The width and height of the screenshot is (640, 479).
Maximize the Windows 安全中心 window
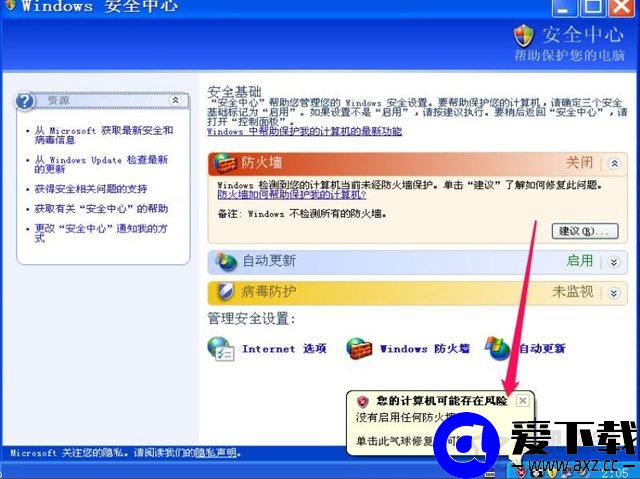pos(593,7)
